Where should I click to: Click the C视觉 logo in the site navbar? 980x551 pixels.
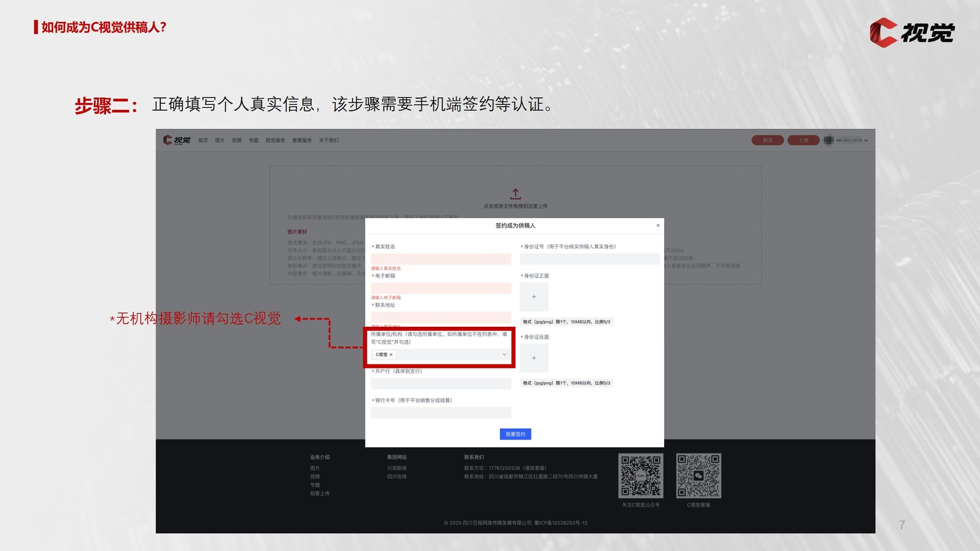click(176, 140)
